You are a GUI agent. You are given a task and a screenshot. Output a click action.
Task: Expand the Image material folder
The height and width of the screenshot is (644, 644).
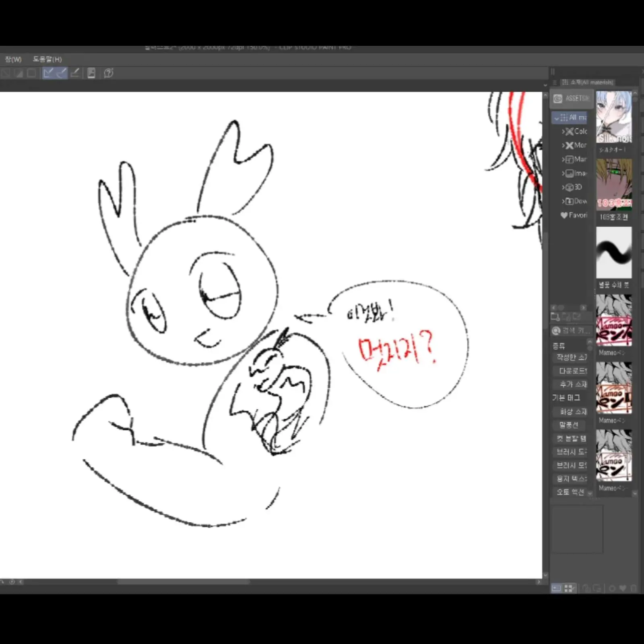pos(563,173)
